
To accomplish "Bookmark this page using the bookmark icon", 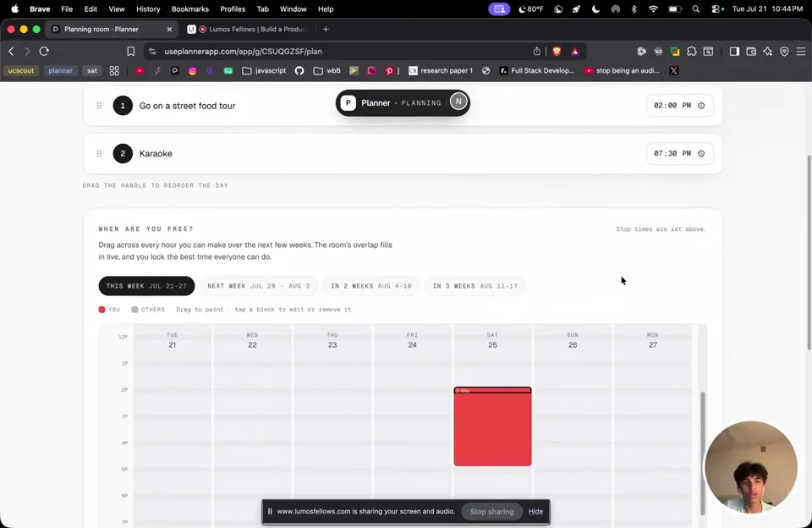I will [130, 52].
